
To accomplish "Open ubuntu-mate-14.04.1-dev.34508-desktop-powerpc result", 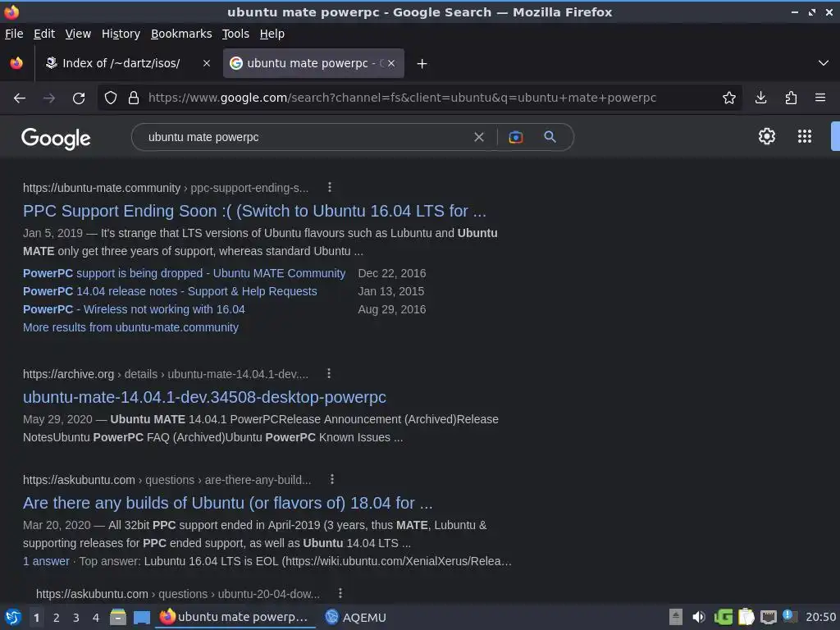I will [204, 397].
